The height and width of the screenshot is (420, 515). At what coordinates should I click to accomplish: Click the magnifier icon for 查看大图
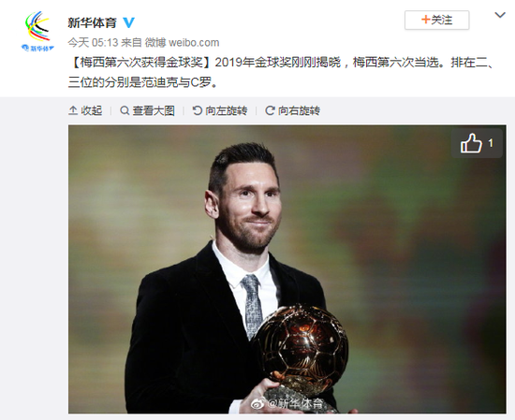click(x=125, y=110)
